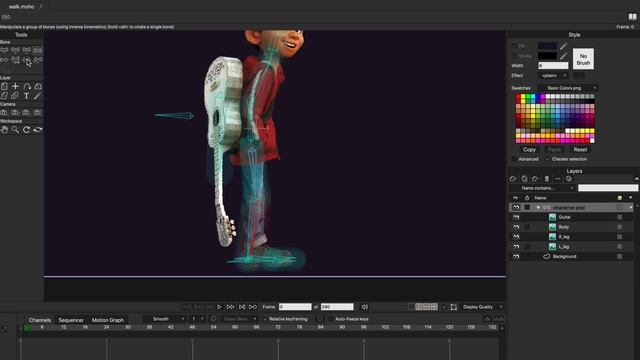Select the R_leg layer row

[x=571, y=237]
